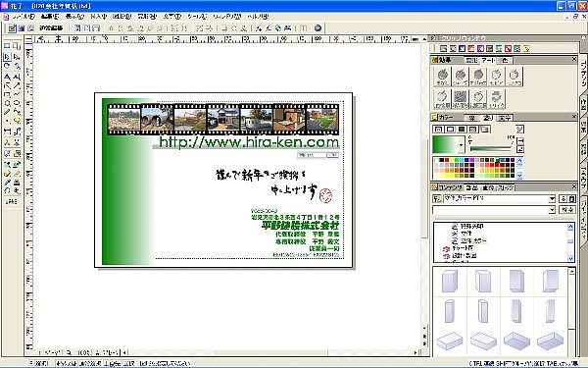
Task: Select the arrow selection tool in left toolbox
Action: pos(7,57)
